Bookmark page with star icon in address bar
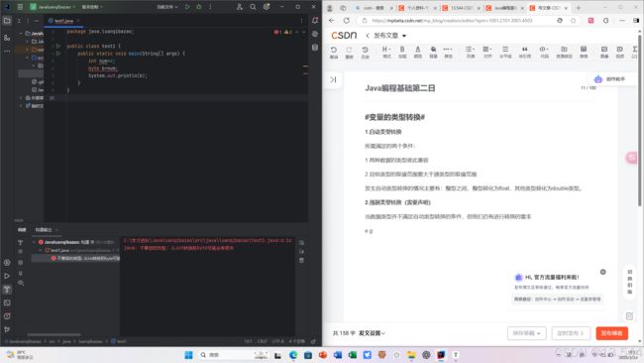This screenshot has width=644, height=363. [573, 21]
